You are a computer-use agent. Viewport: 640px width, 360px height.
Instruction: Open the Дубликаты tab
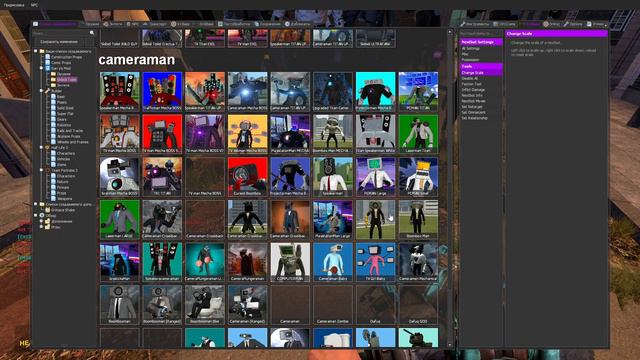click(298, 24)
